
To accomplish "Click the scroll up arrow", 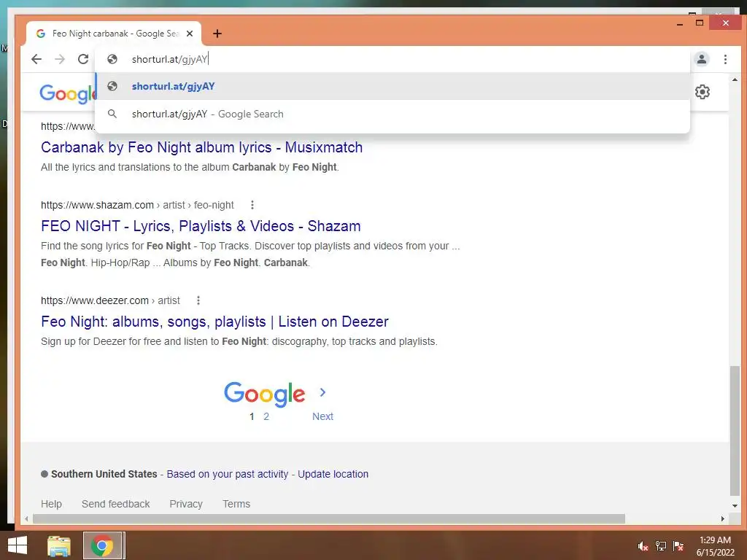I will (735, 79).
